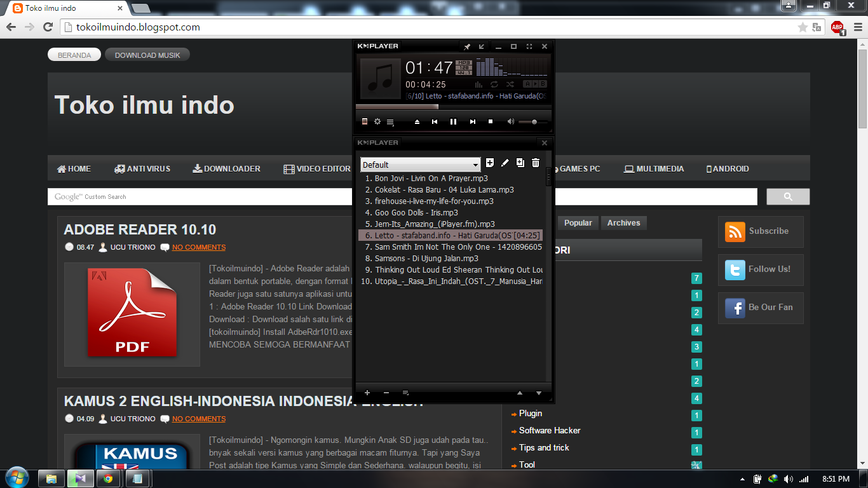Enter KMPlayer fullscreen mode
The height and width of the screenshot is (488, 868).
529,46
